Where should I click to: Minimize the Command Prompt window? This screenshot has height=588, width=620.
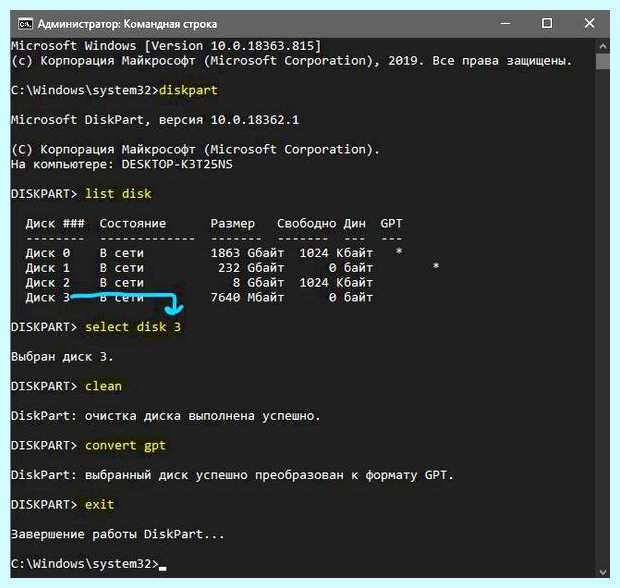pos(505,23)
